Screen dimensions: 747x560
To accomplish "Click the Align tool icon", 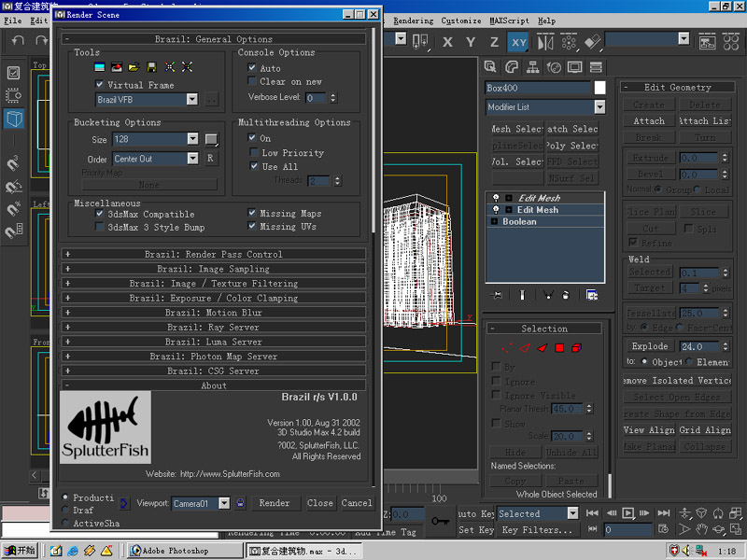I will pyautogui.click(x=593, y=42).
